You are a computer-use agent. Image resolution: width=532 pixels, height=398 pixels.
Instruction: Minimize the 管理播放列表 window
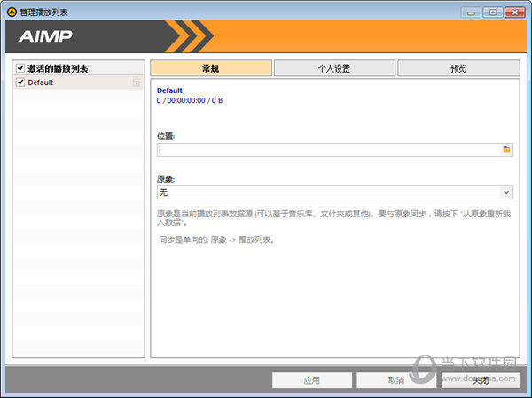click(x=471, y=12)
